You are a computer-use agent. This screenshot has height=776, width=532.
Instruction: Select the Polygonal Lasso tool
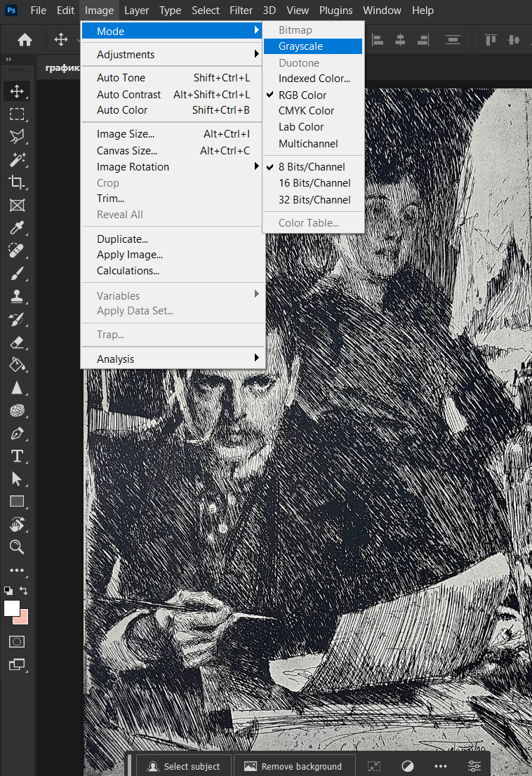(17, 137)
